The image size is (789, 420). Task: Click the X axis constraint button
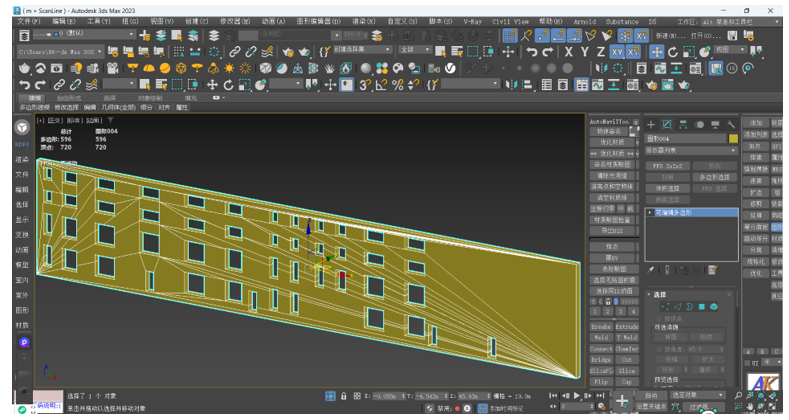(x=569, y=52)
